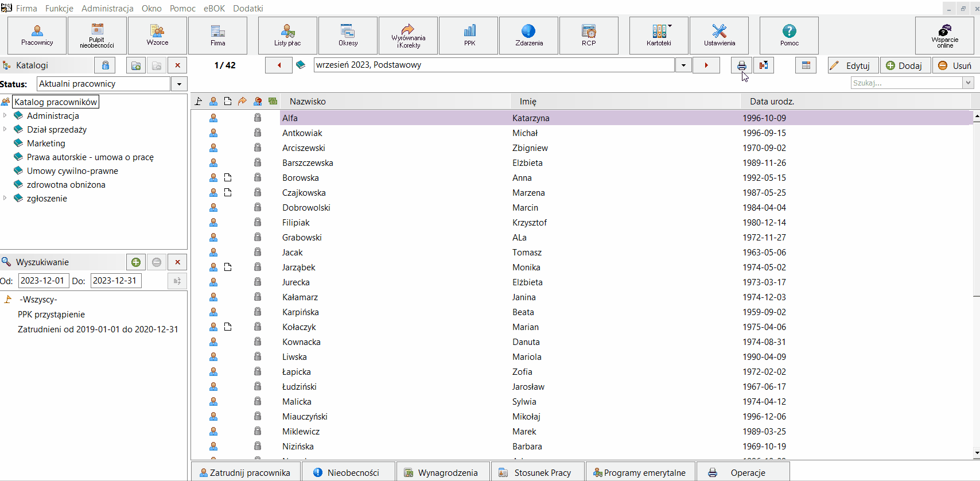Open the Funkcje menu

tap(59, 8)
